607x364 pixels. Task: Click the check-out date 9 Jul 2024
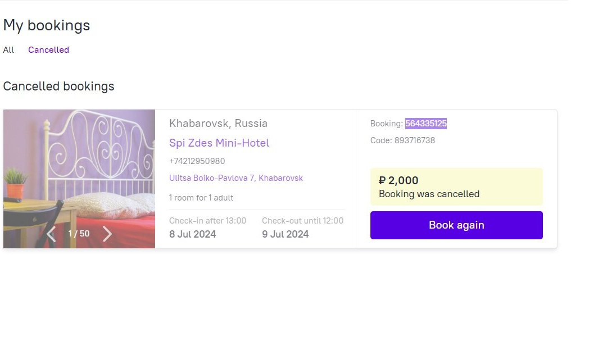pyautogui.click(x=286, y=234)
